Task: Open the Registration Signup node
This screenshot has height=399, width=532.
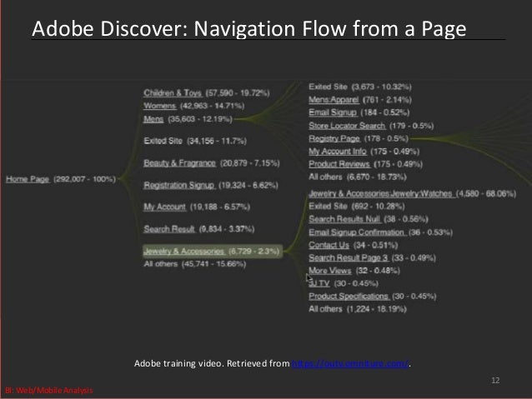Action: [x=179, y=186]
